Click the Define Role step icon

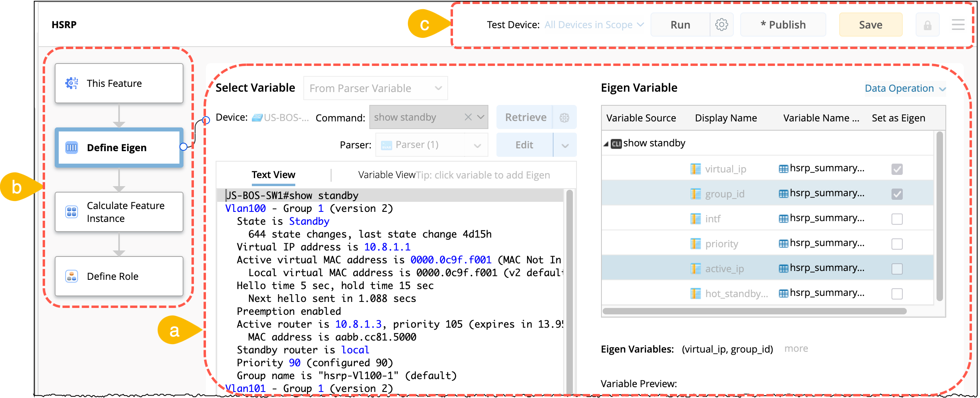[72, 276]
